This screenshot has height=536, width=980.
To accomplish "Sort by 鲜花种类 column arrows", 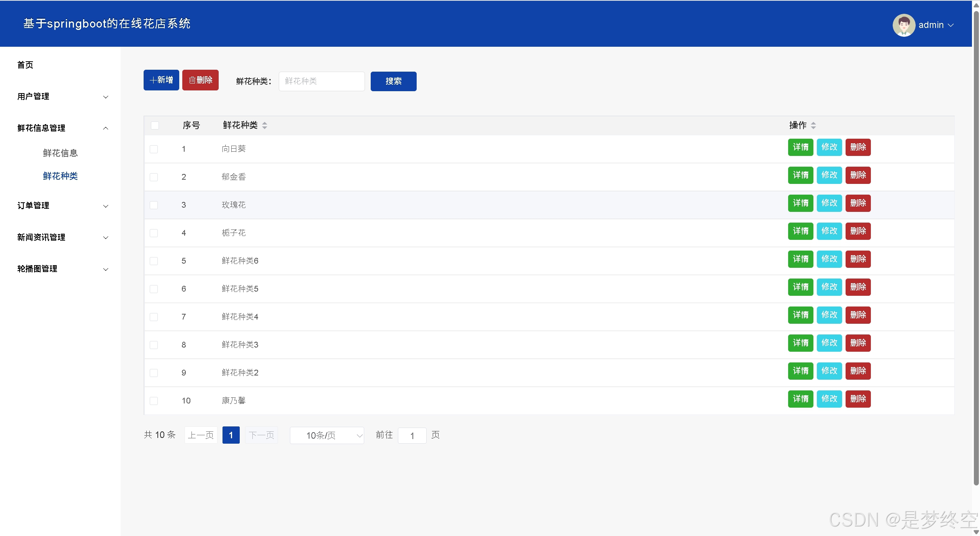I will click(x=265, y=125).
